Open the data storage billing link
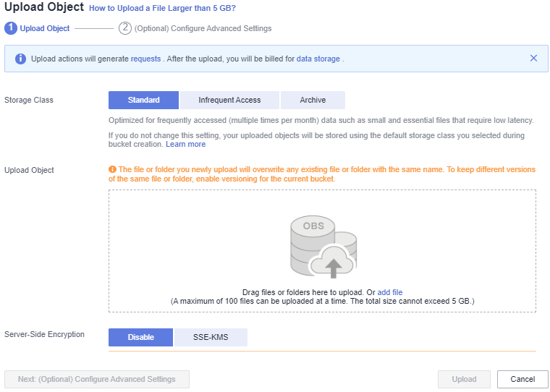Viewport: 550px width, 392px height. (x=318, y=59)
